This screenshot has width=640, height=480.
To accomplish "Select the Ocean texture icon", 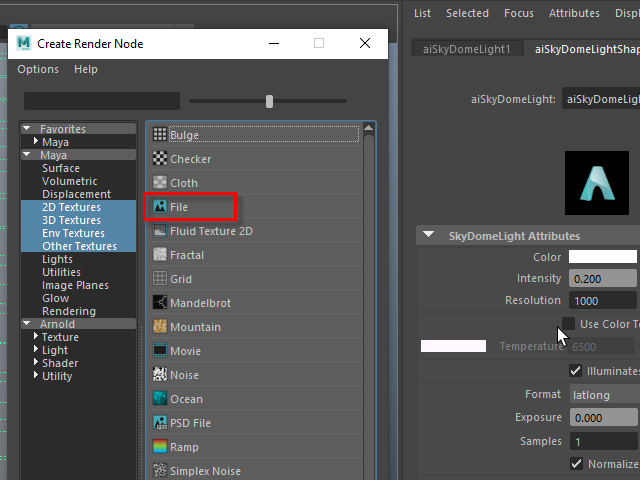I will click(x=160, y=399).
